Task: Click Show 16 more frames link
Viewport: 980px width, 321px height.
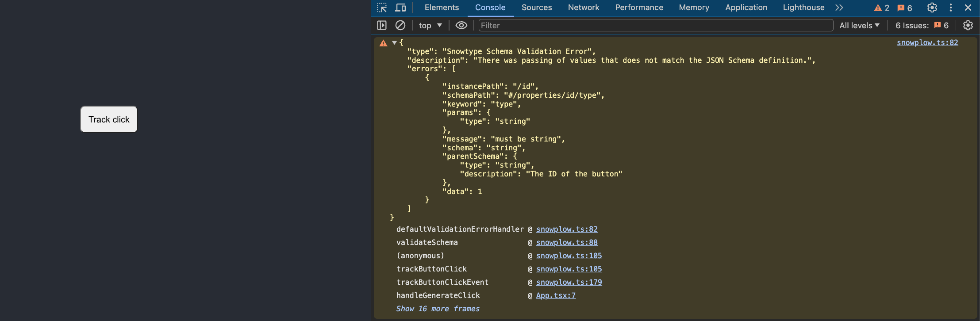Action: click(x=438, y=309)
